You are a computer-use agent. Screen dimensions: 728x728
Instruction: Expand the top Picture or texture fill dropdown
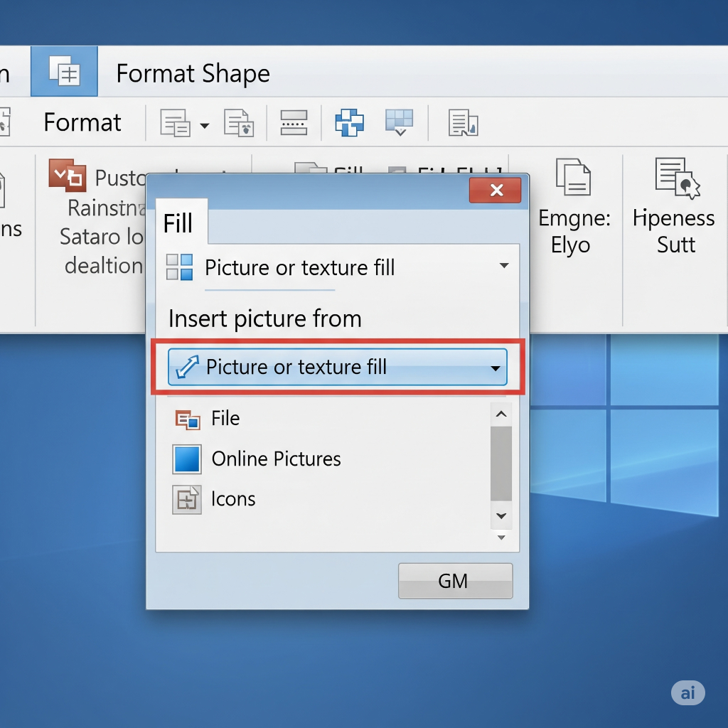(503, 267)
